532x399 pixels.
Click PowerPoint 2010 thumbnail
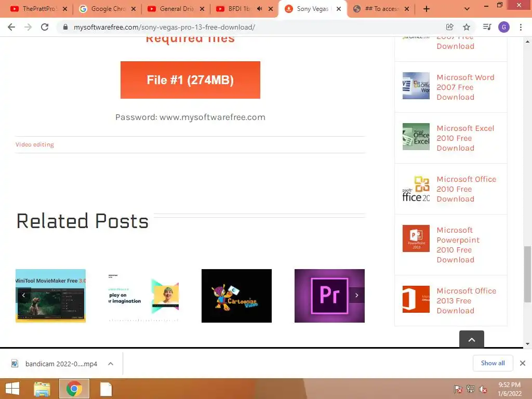point(416,238)
